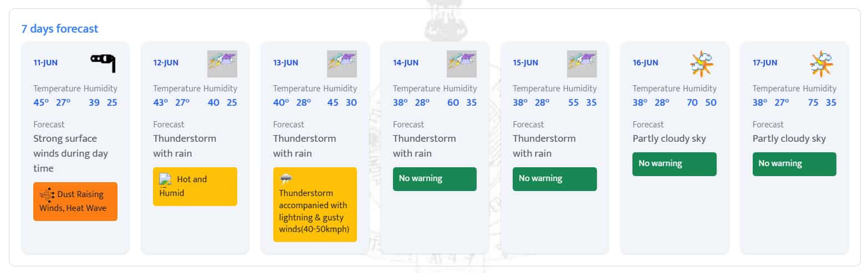Viewport: 868px width, 273px height.
Task: Click the No warning badge for 16-JUN
Action: pyautogui.click(x=674, y=164)
